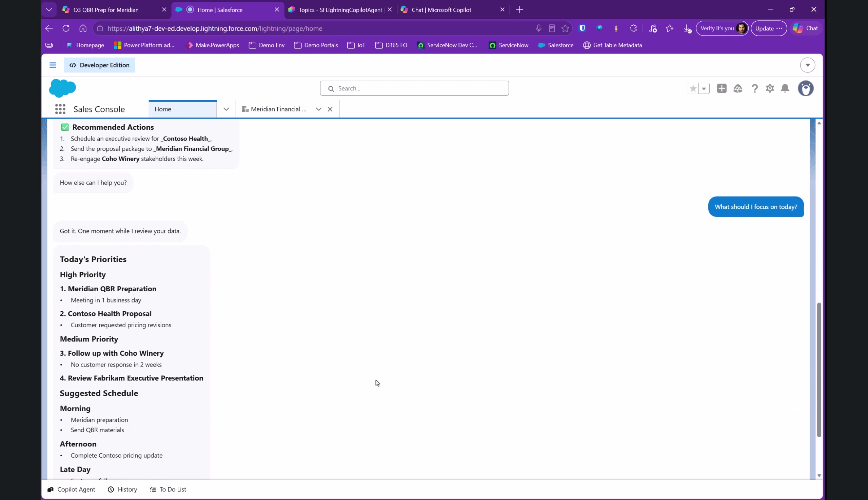Image resolution: width=868 pixels, height=500 pixels.
Task: Open the extensions puzzle icon
Action: click(x=633, y=28)
